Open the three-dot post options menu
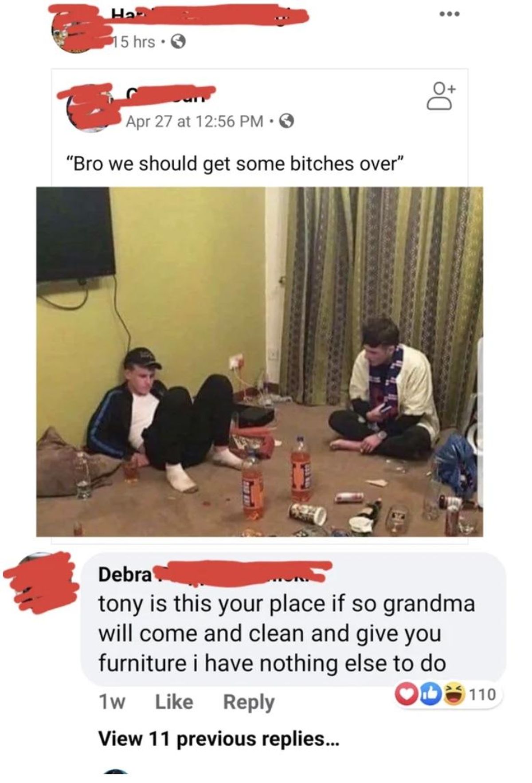 [x=450, y=14]
